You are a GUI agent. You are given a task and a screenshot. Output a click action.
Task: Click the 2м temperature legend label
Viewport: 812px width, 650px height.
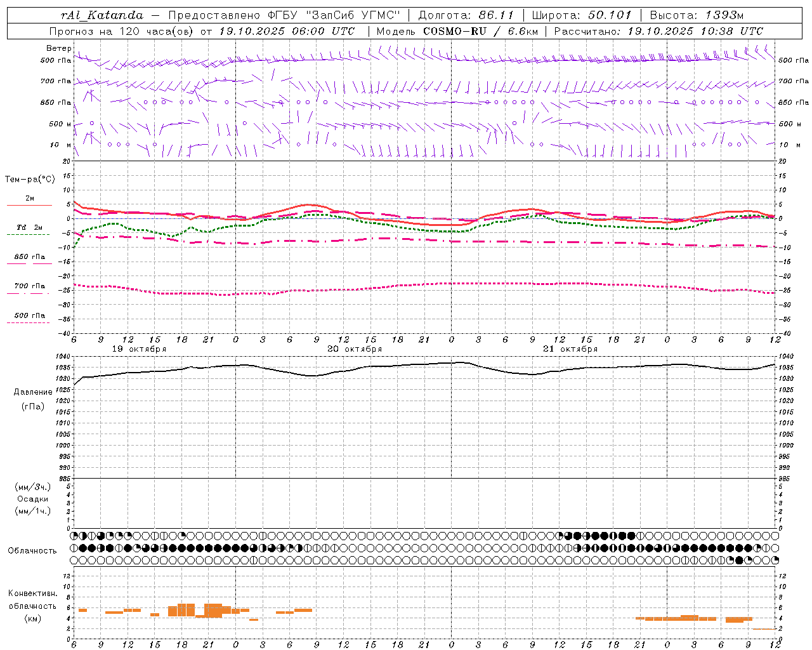[x=30, y=199]
